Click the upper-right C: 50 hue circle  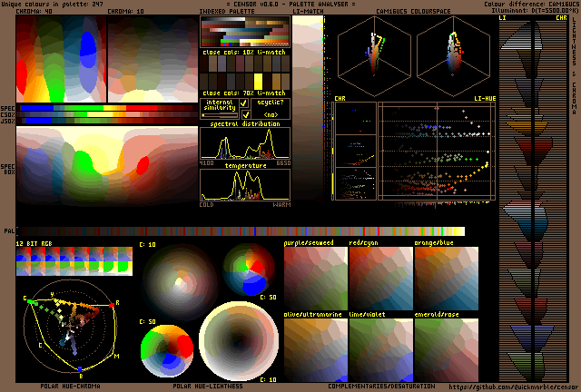[249, 269]
